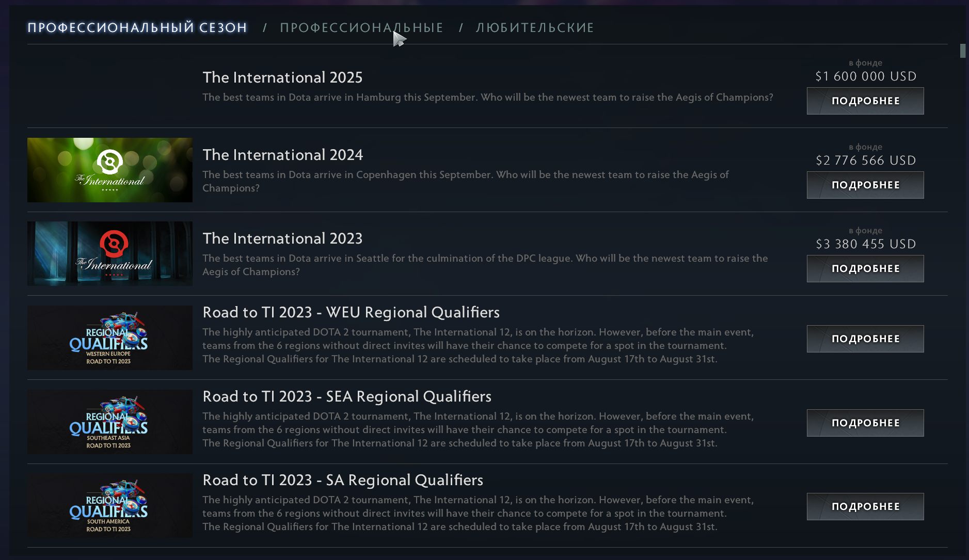Click Подробнее for The International 2025
The height and width of the screenshot is (560, 969).
[865, 101]
